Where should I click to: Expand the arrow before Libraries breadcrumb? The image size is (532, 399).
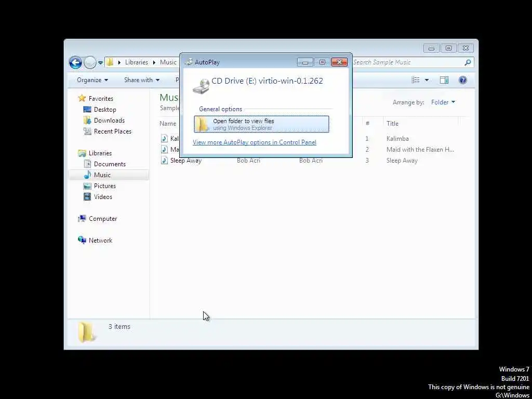click(x=119, y=62)
